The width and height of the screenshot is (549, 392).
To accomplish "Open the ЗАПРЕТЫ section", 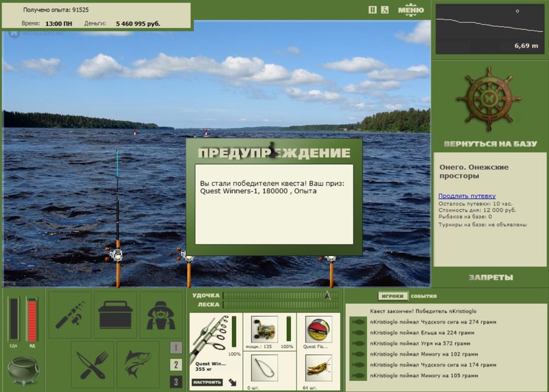I will point(491,277).
